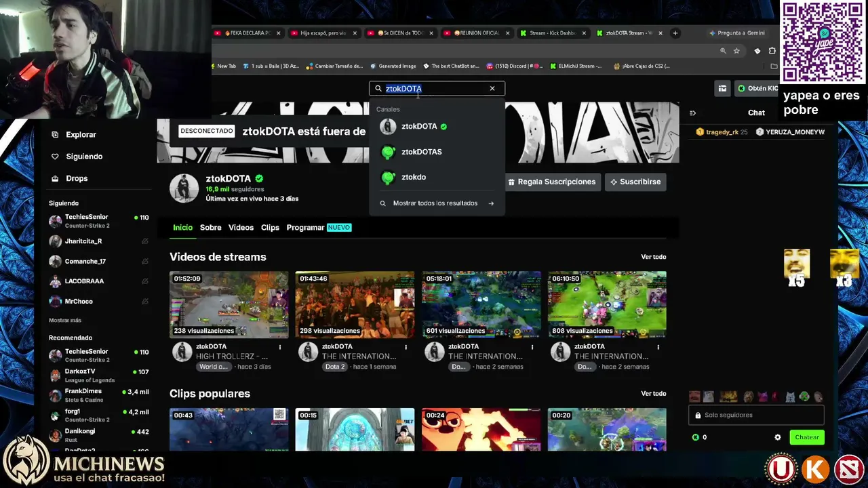
Task: Open Jharitcita_R in the Siguiendo list
Action: click(x=99, y=241)
